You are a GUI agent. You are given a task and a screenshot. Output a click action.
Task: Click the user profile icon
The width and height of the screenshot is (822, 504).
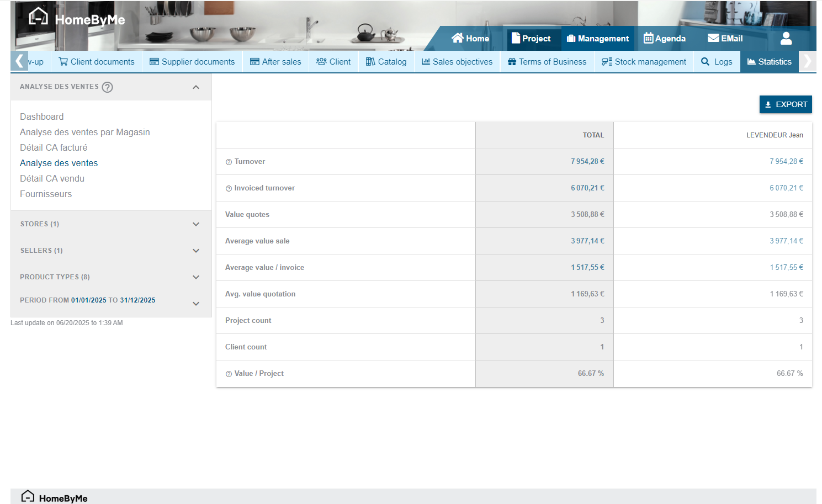[786, 39]
